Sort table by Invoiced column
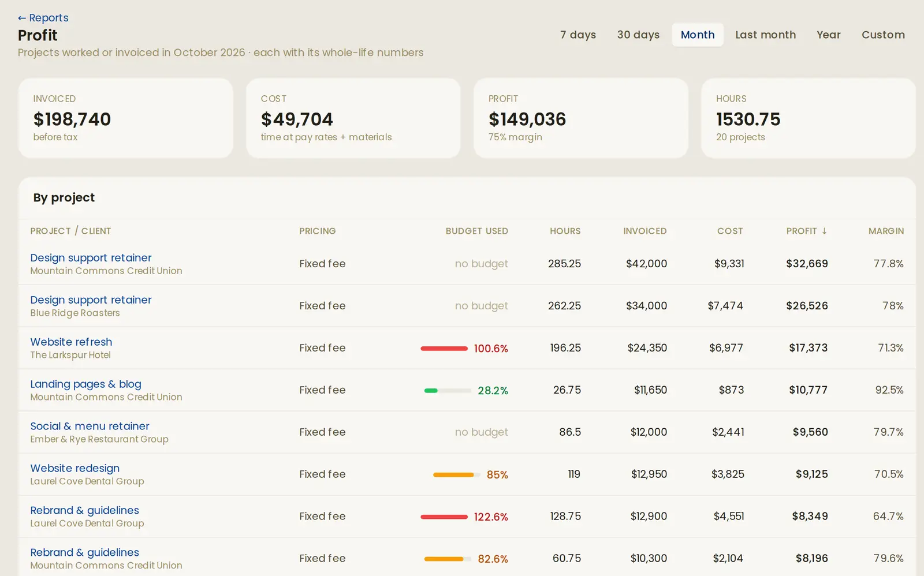This screenshot has width=924, height=576. point(645,231)
